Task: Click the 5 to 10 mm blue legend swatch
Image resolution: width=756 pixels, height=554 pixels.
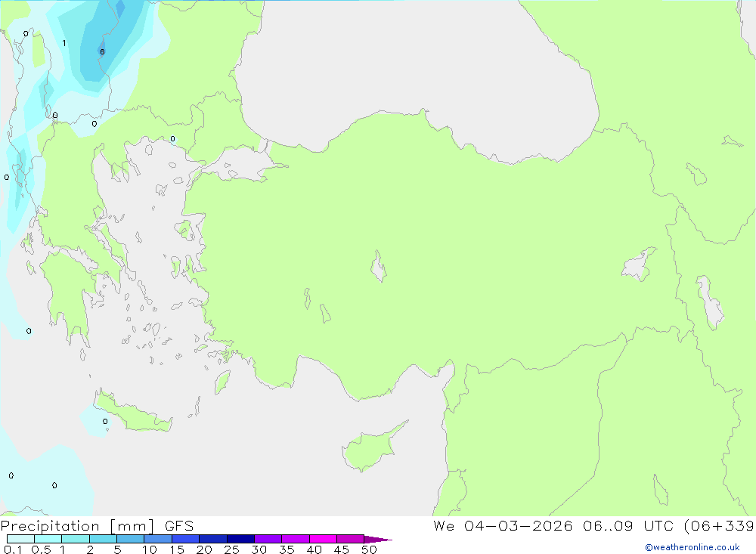Action: pyautogui.click(x=130, y=539)
